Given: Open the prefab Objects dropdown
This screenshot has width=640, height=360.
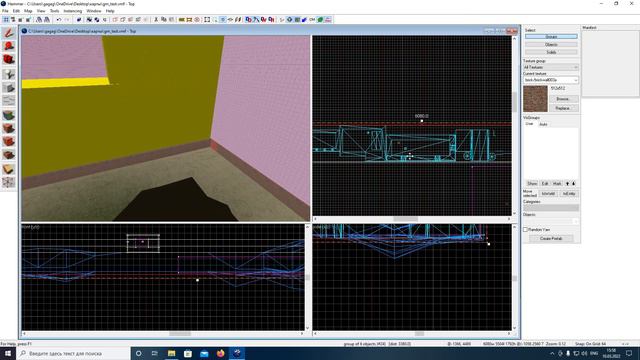Looking at the screenshot, I should coord(551,221).
